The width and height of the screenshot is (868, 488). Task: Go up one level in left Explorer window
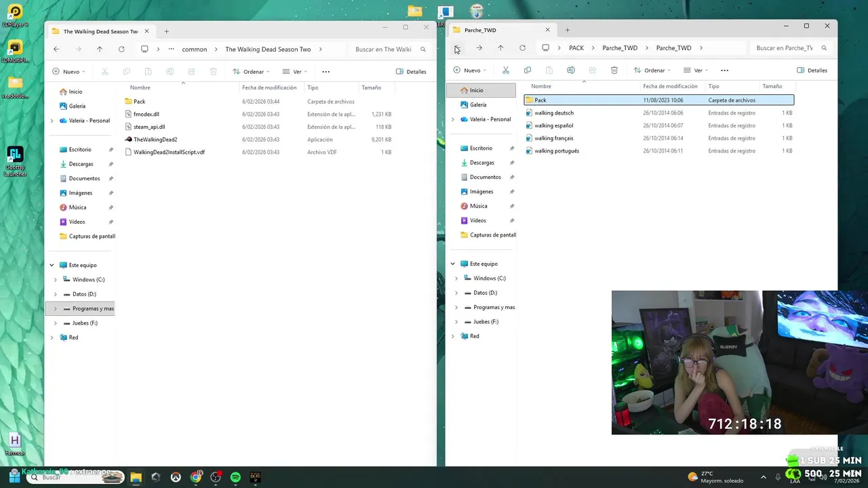100,49
